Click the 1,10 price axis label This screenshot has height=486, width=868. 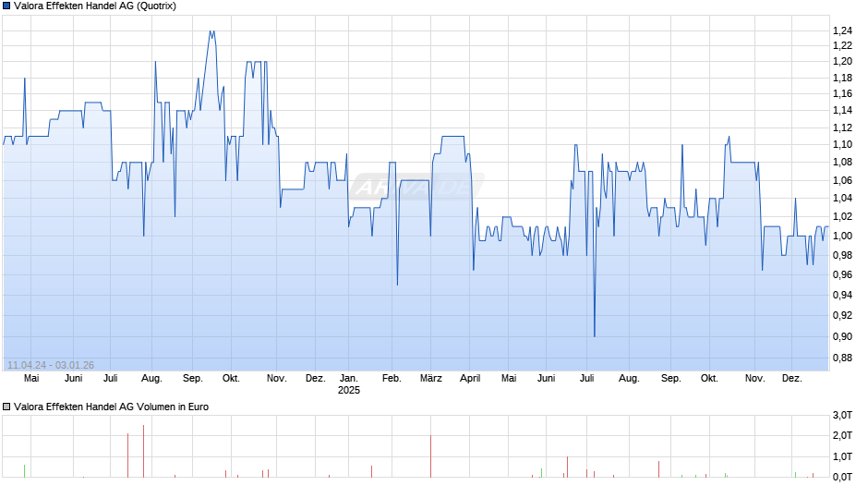click(x=842, y=145)
